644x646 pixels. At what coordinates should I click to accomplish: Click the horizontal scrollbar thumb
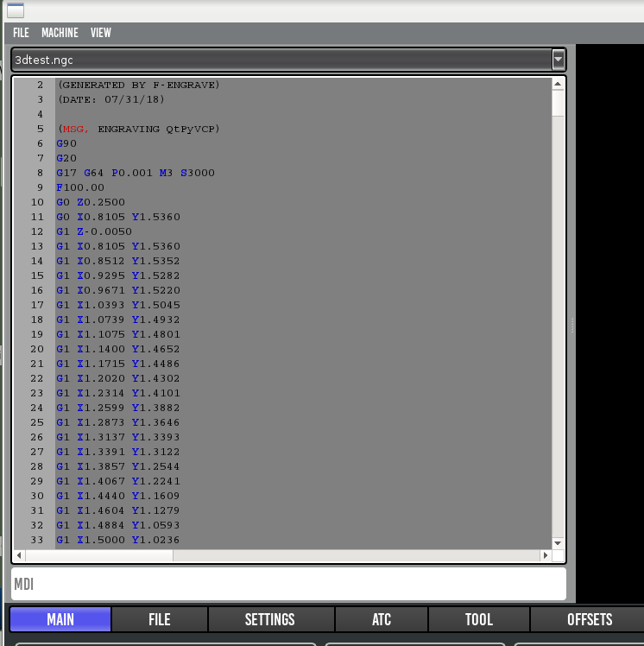click(99, 555)
